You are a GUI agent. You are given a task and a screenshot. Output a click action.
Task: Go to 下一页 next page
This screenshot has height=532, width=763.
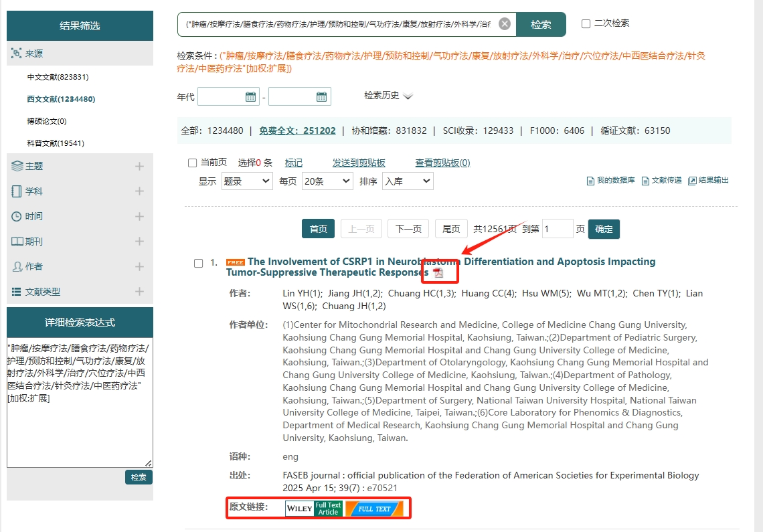tap(408, 229)
